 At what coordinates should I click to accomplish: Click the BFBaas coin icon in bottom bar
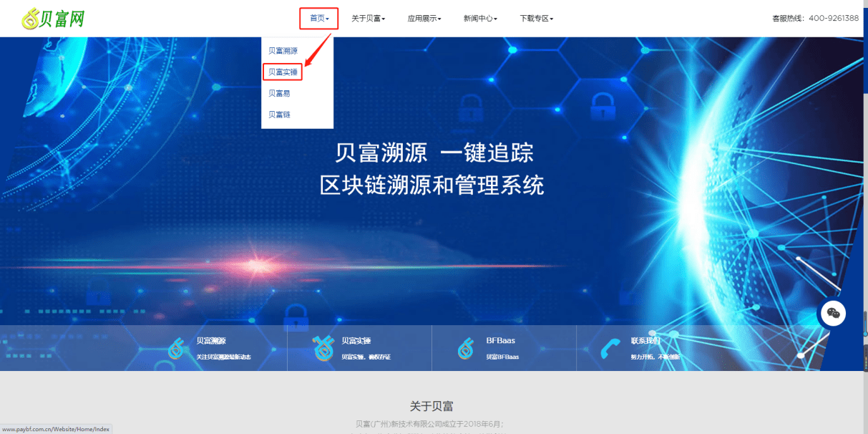point(465,348)
